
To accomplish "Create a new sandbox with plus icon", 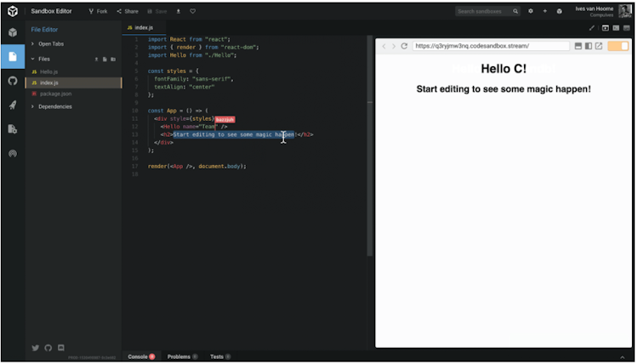I will click(x=544, y=11).
